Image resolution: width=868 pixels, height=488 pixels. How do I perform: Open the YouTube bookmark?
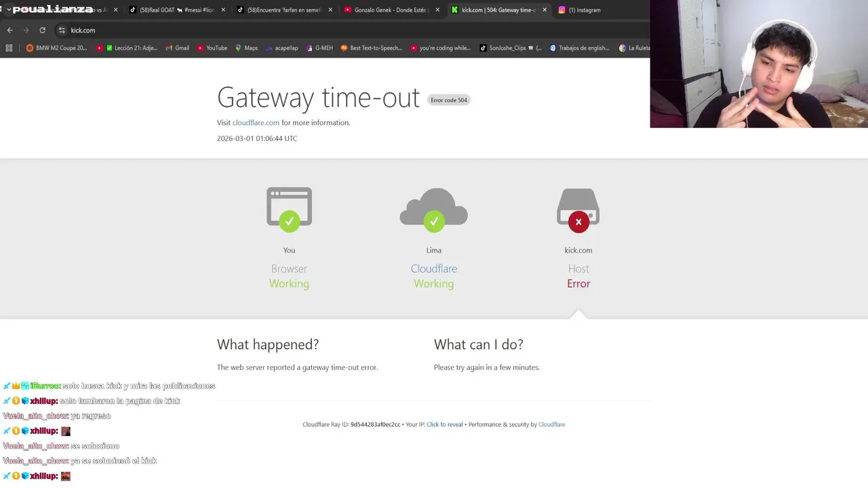coord(212,48)
